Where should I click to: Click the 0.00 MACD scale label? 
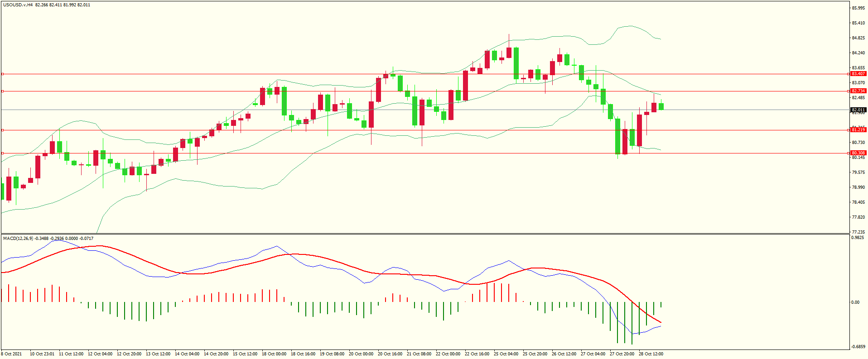point(855,302)
